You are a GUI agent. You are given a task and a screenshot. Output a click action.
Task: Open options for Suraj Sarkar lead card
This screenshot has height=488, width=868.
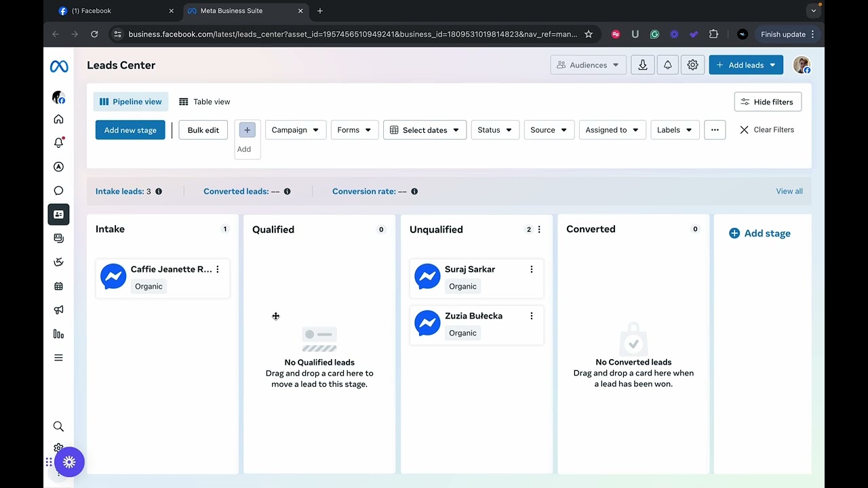(x=531, y=269)
